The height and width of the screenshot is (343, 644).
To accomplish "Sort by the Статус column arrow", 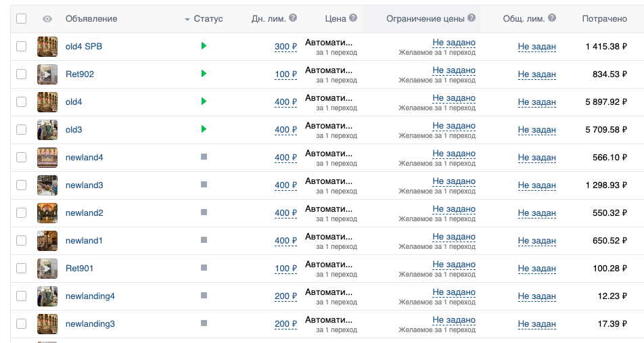I will click(x=187, y=20).
